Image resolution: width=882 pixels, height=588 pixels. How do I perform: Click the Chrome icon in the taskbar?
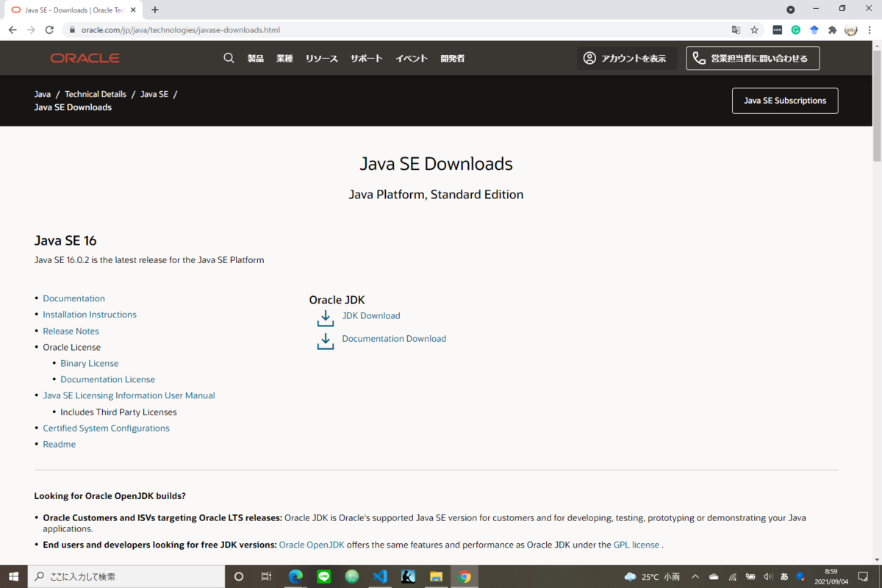[465, 577]
